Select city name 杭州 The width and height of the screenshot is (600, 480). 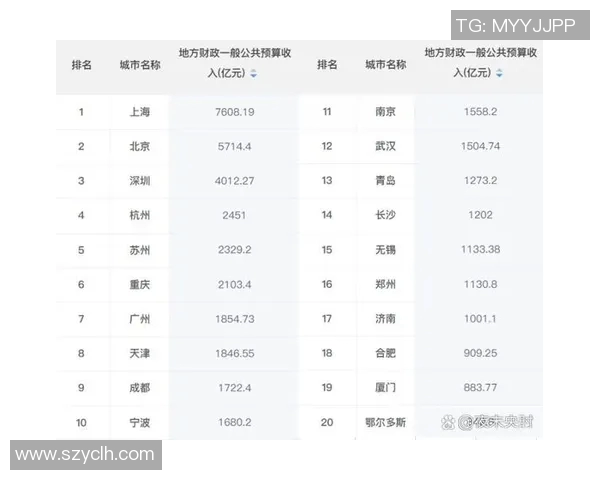coord(140,216)
